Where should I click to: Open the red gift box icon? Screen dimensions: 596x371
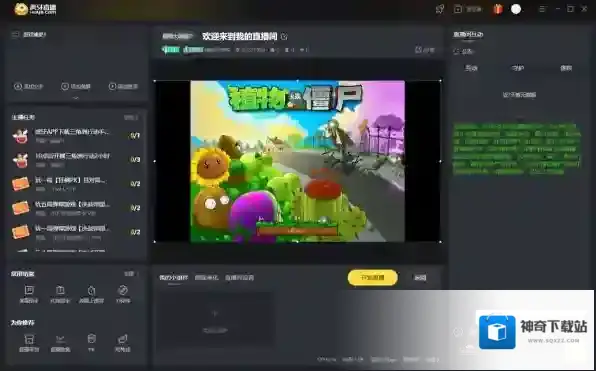pos(498,9)
